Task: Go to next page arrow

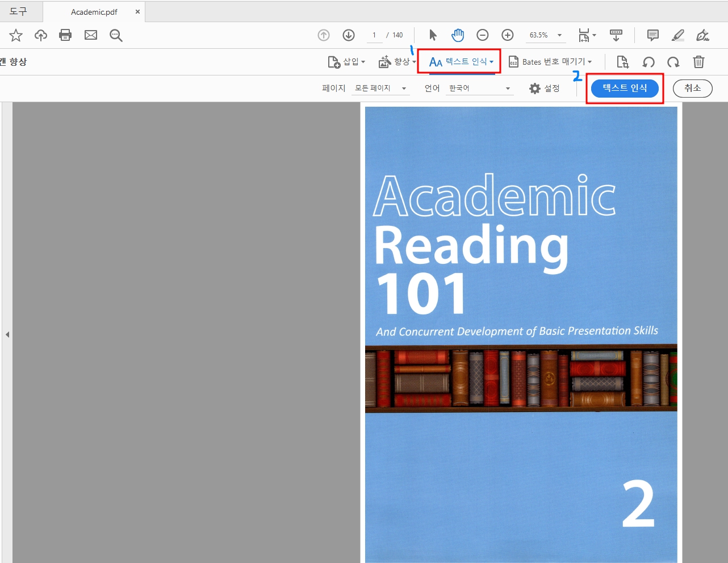Action: coord(349,35)
